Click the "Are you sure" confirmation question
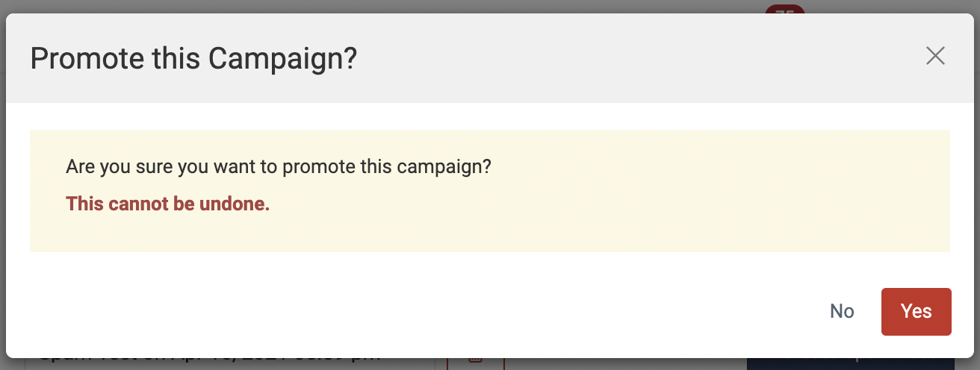The height and width of the screenshot is (370, 980). (x=279, y=166)
